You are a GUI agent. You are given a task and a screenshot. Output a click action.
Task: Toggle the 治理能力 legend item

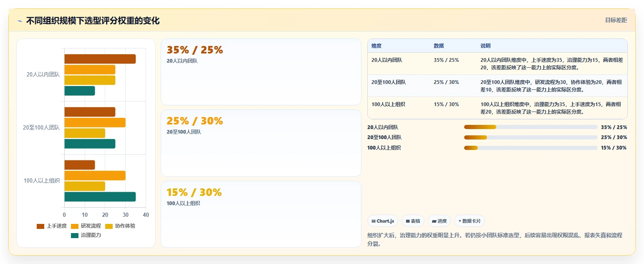(86, 235)
